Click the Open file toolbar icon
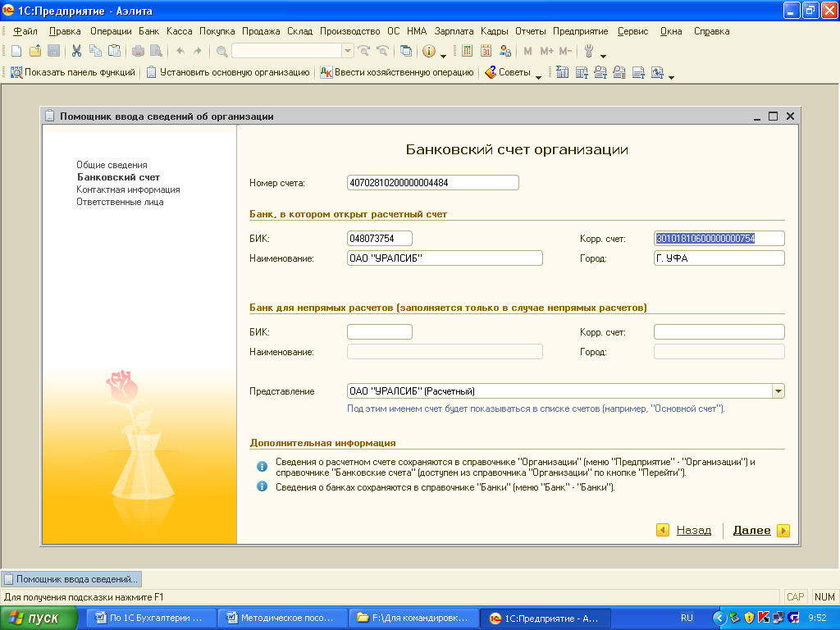840x630 pixels. click(x=34, y=51)
